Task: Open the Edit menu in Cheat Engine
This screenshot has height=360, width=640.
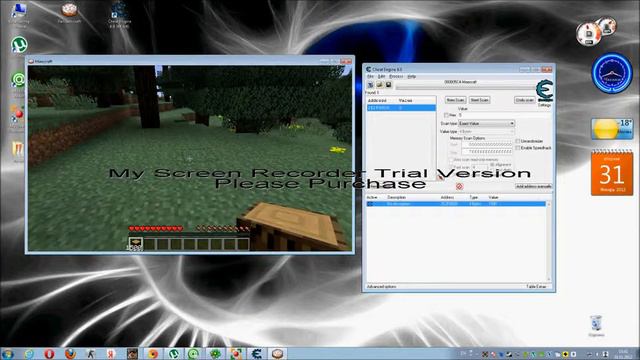Action: click(x=381, y=76)
